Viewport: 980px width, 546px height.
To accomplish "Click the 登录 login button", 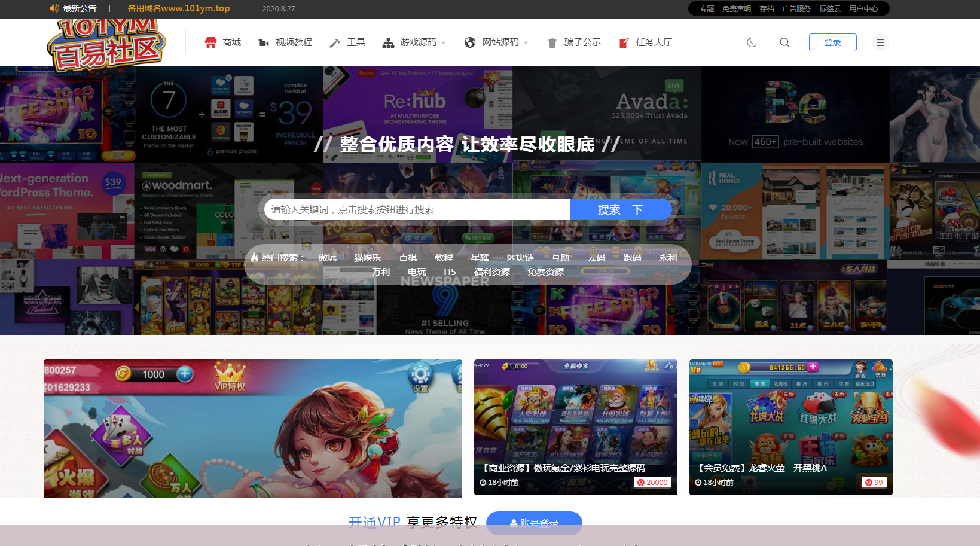I will (832, 42).
